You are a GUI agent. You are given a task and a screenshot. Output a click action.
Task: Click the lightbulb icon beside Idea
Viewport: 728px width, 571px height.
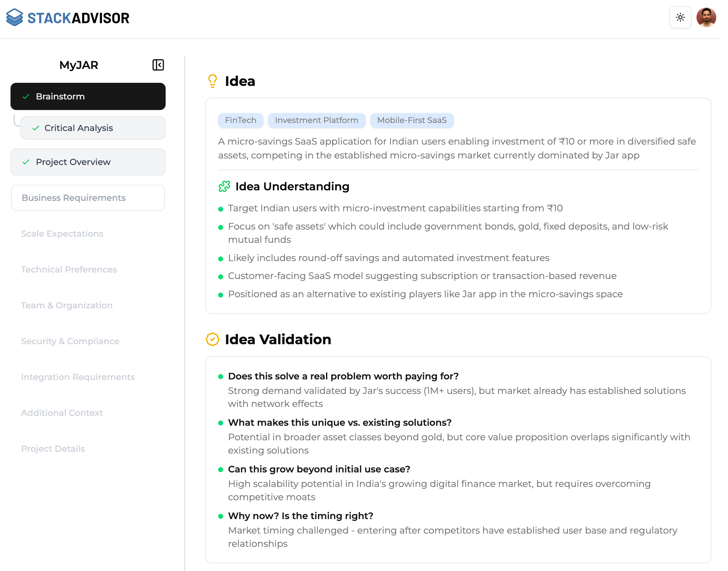tap(213, 81)
